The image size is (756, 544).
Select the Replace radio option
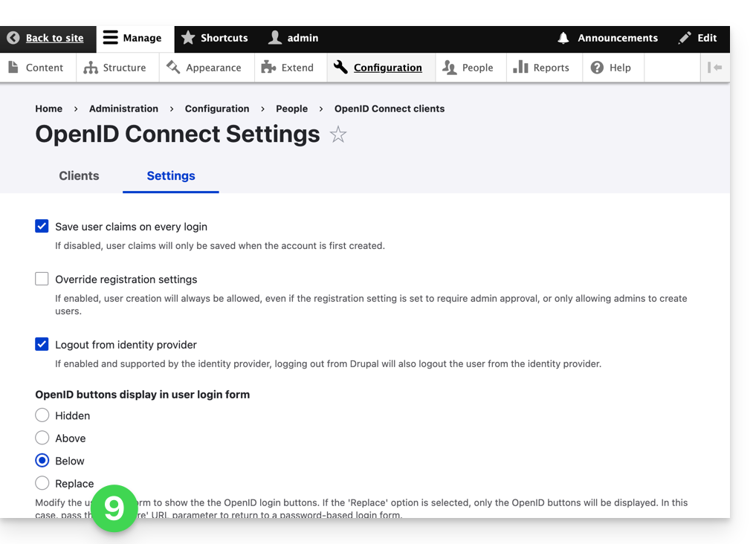pos(42,483)
